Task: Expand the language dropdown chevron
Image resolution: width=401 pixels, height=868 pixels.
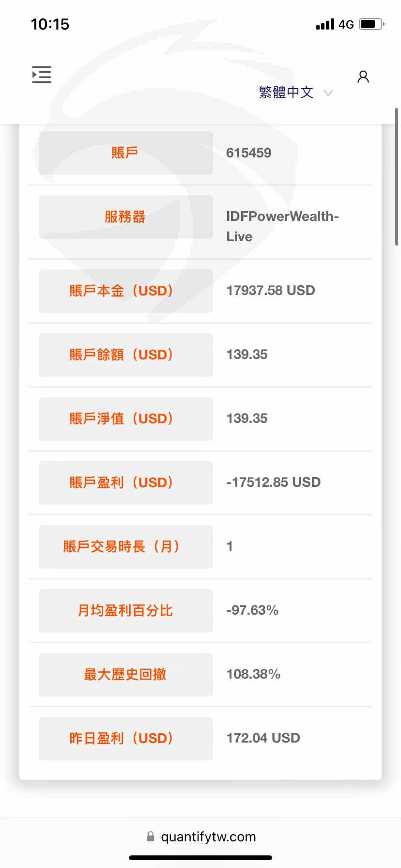Action: pos(328,93)
